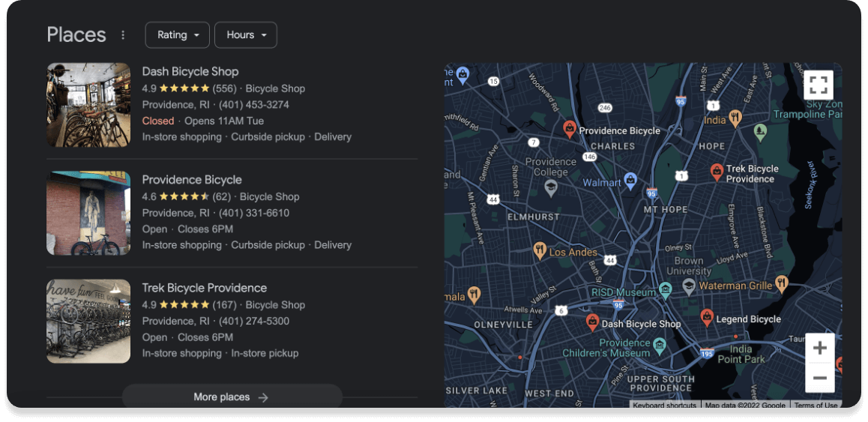The image size is (868, 422).
Task: Open the Dash Bicycle Shop thumbnail photo
Action: [88, 105]
